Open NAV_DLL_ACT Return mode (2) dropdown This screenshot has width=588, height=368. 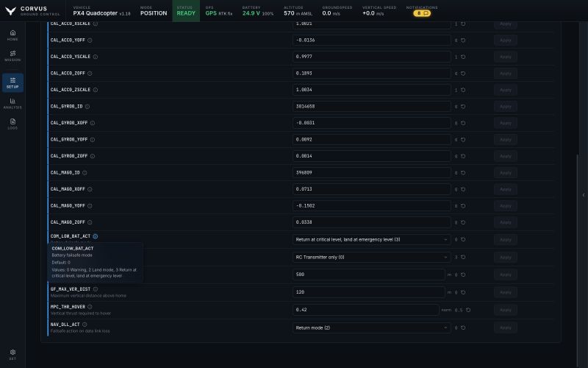372,328
